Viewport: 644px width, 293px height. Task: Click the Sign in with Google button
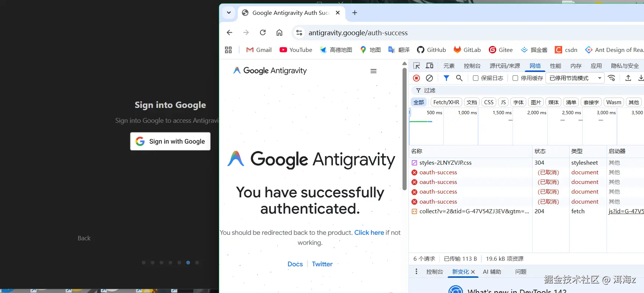(x=170, y=141)
